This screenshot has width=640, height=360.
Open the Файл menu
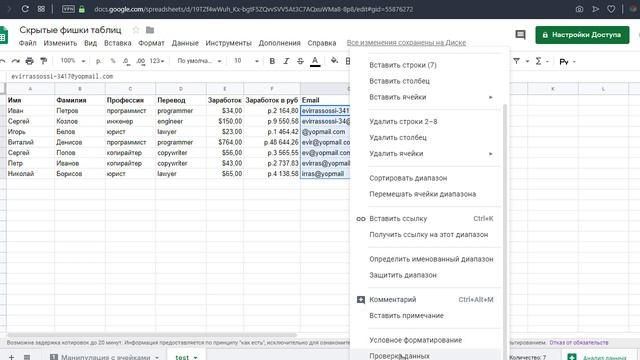coord(27,43)
